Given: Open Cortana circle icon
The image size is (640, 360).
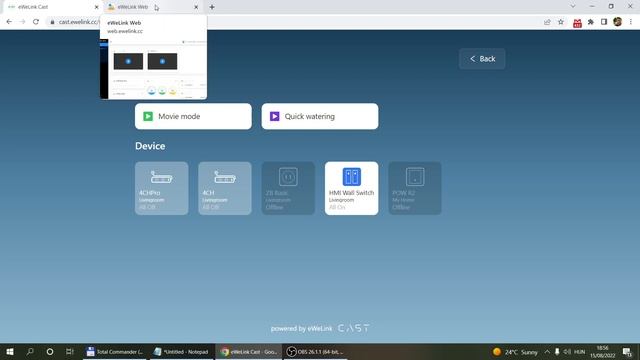Looking at the screenshot, I should click(50, 351).
